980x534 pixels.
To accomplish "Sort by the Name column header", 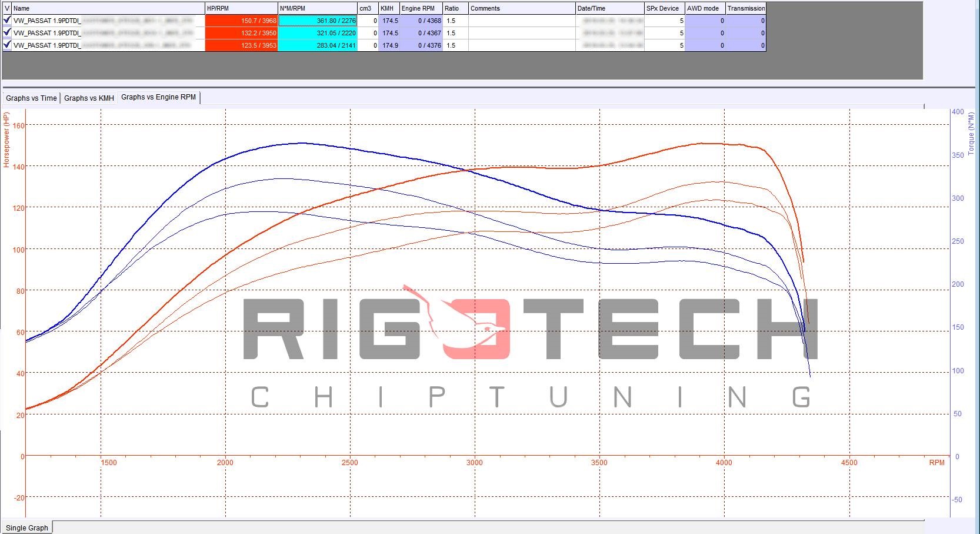I will click(x=108, y=8).
